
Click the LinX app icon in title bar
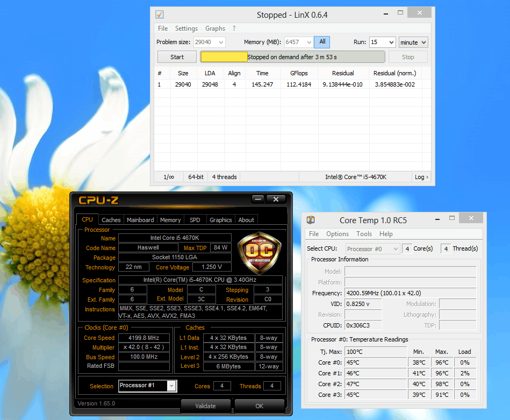point(160,15)
